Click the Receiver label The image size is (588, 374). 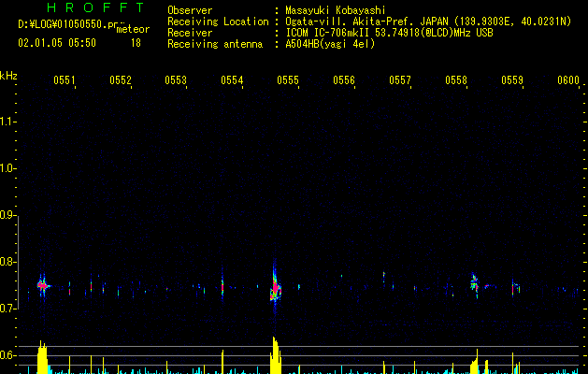[190, 33]
